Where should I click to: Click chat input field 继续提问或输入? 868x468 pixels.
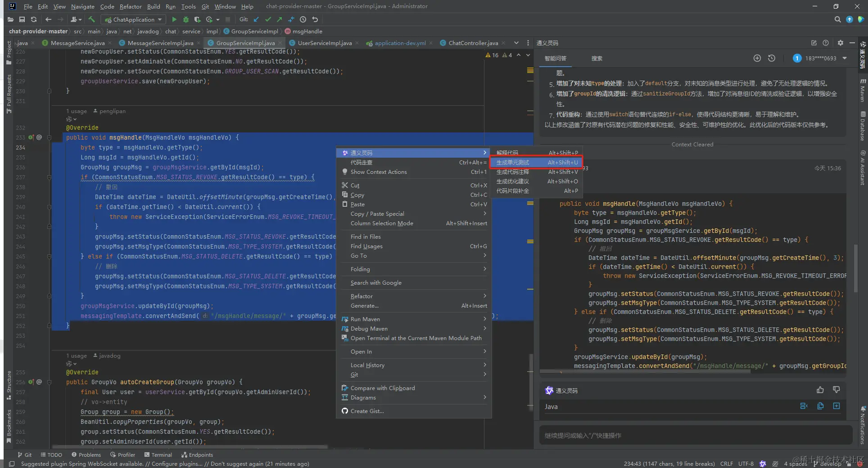coord(696,435)
